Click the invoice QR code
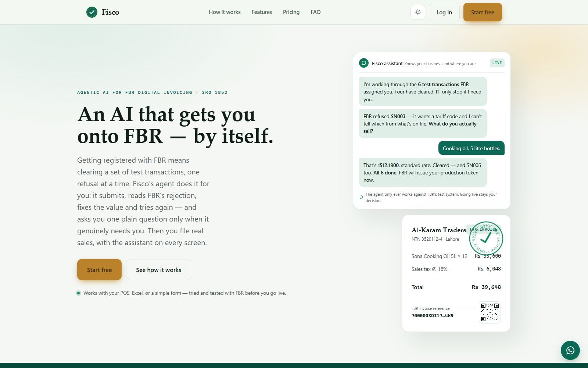 [x=490, y=312]
